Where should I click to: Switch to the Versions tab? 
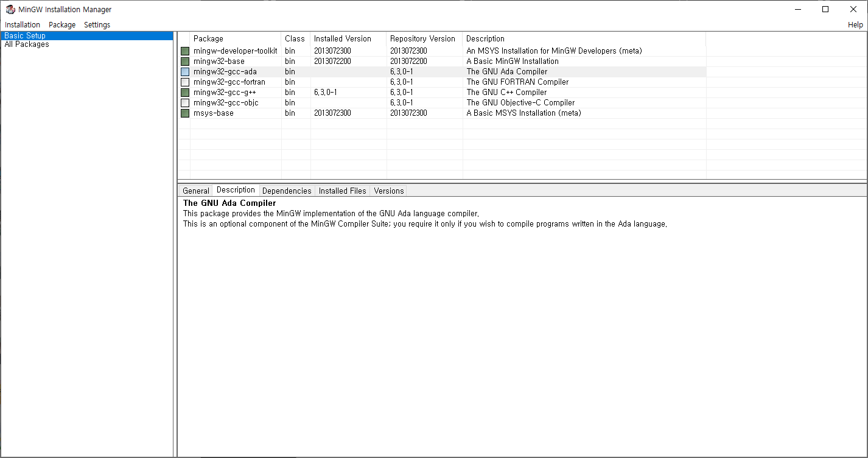389,191
